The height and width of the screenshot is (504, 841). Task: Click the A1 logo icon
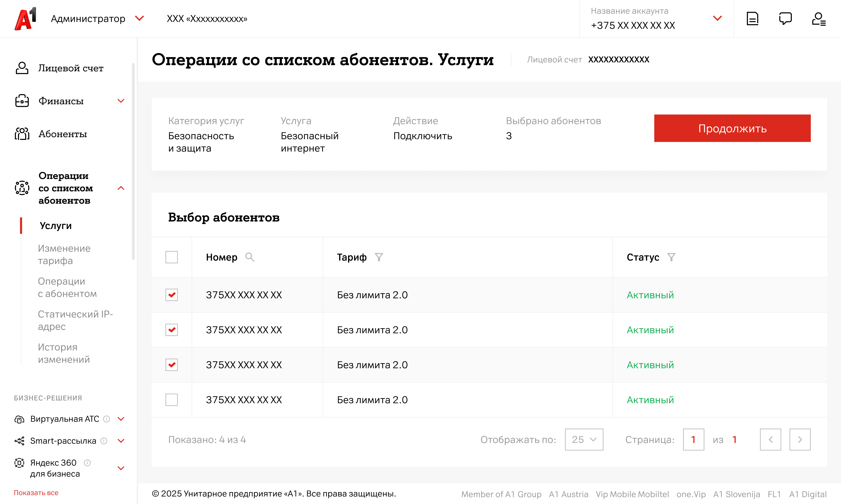25,19
